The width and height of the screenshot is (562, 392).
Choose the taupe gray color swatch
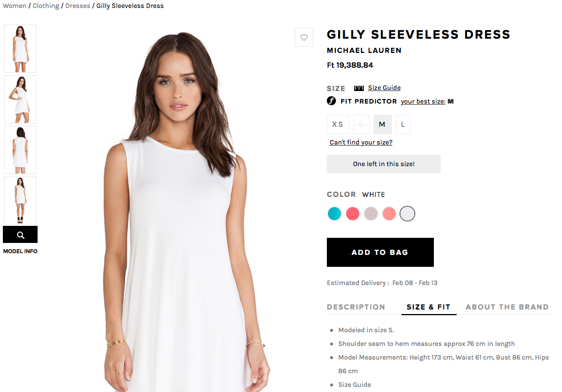(x=371, y=214)
